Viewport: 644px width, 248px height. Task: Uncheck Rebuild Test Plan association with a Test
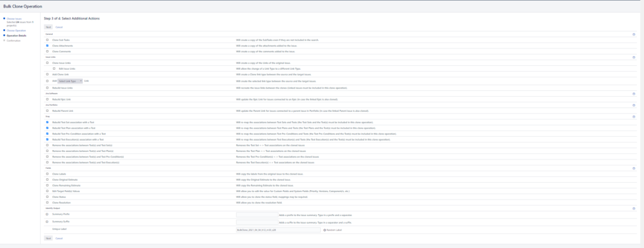point(47,128)
